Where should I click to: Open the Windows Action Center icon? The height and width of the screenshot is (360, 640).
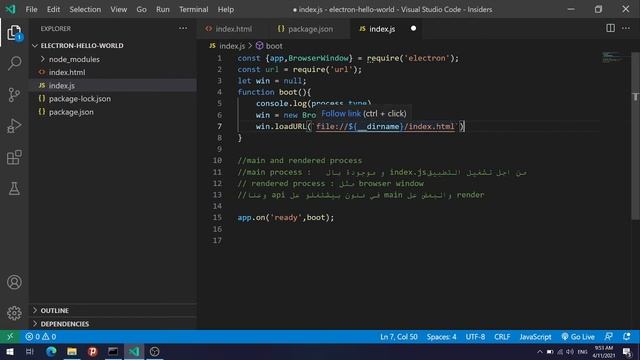pos(627,351)
